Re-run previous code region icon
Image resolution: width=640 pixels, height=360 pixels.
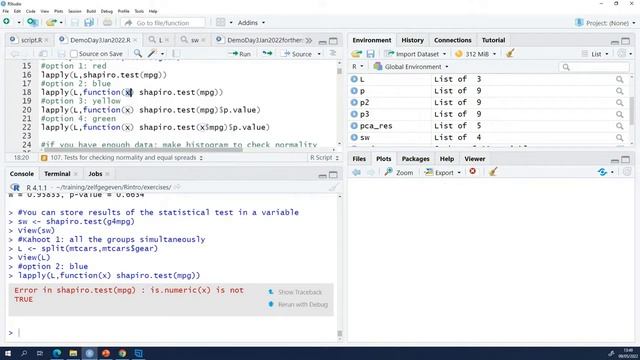(267, 53)
